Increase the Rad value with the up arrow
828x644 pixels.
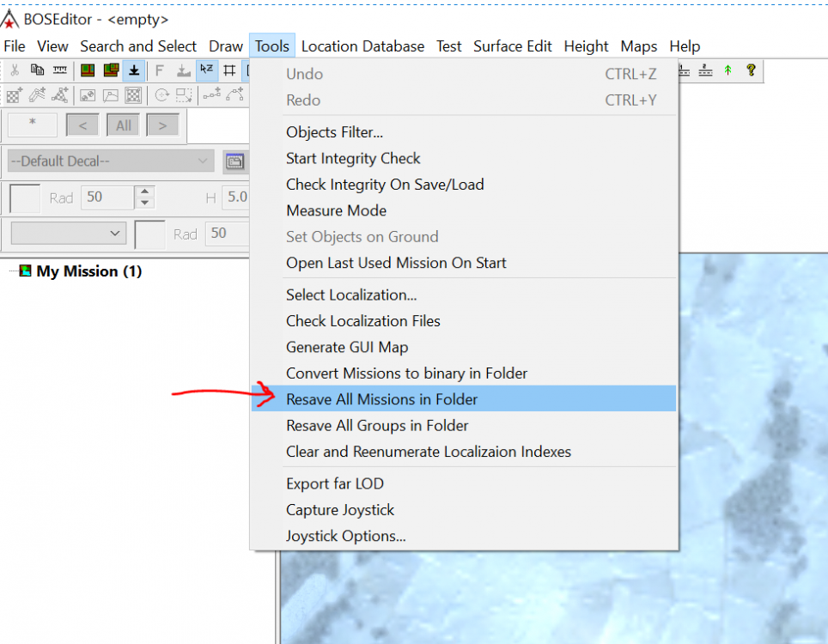tap(145, 192)
